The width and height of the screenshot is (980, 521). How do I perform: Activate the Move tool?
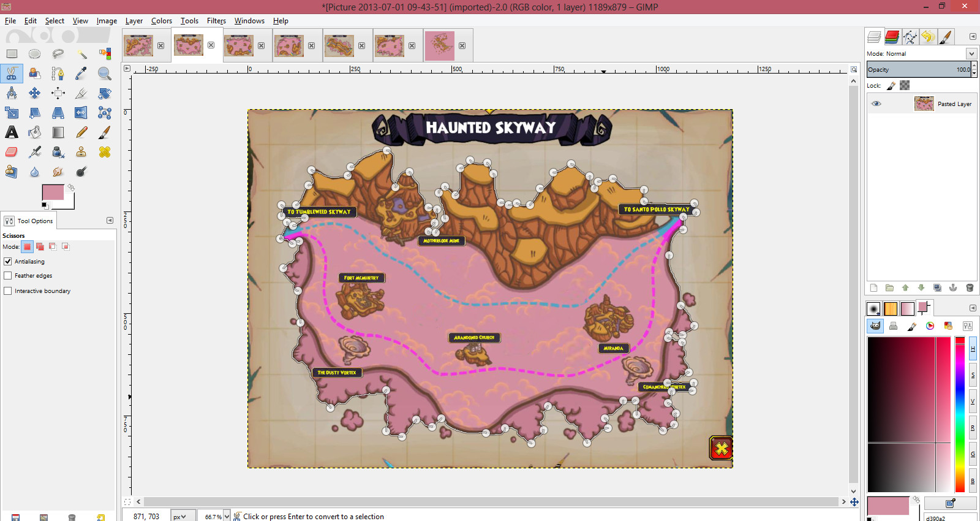(35, 93)
